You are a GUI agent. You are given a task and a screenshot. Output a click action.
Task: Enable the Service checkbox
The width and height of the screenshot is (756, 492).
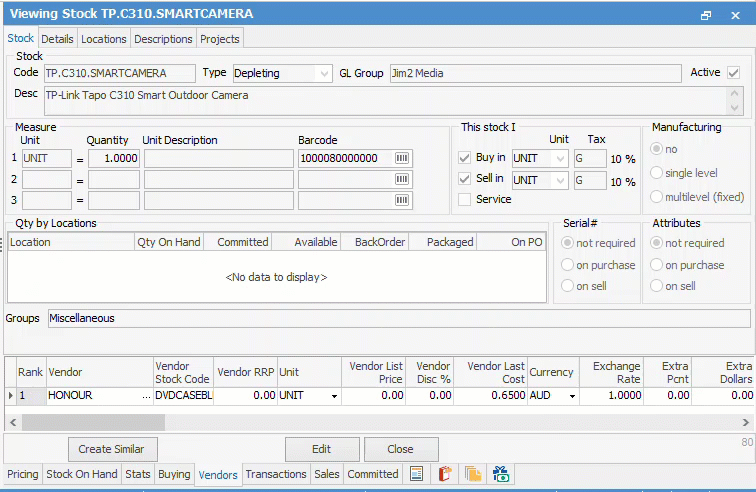(x=464, y=199)
